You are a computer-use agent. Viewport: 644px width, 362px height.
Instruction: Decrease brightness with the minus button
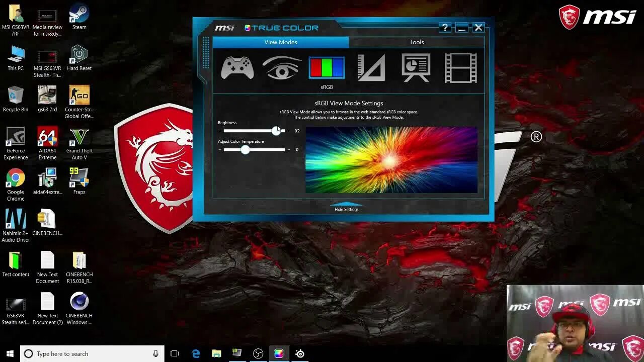[220, 131]
